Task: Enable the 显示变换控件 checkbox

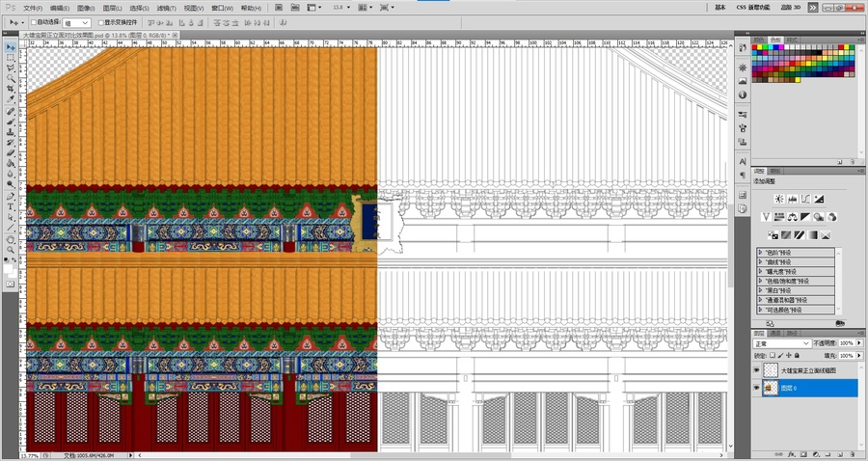Action: click(100, 23)
